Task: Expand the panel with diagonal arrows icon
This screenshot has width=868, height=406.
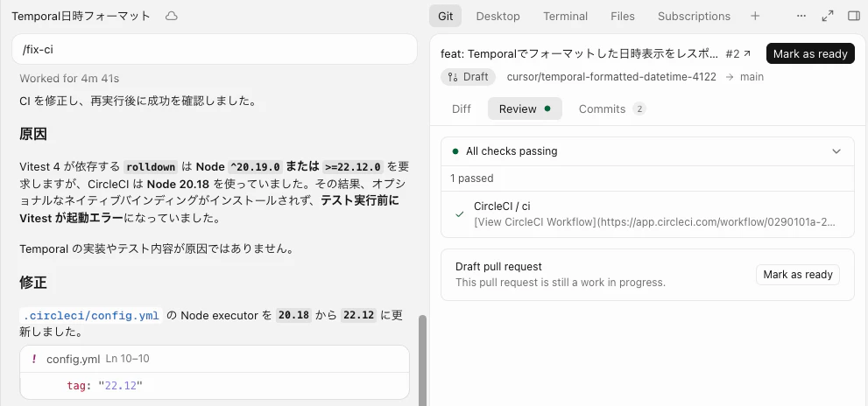Action: [x=828, y=16]
